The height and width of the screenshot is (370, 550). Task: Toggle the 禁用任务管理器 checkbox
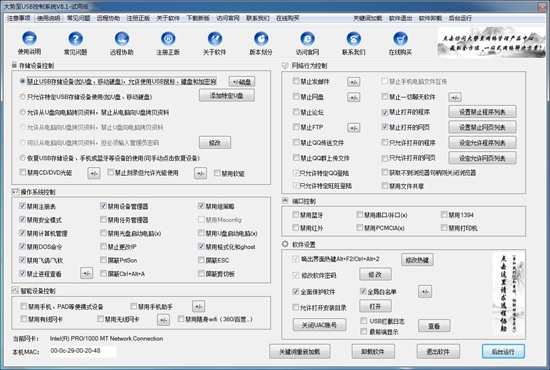point(103,220)
